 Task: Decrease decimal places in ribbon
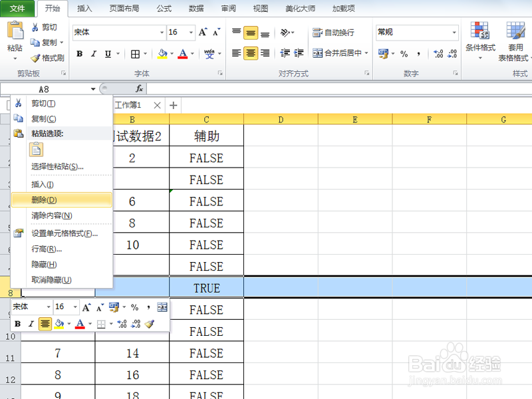pos(452,54)
